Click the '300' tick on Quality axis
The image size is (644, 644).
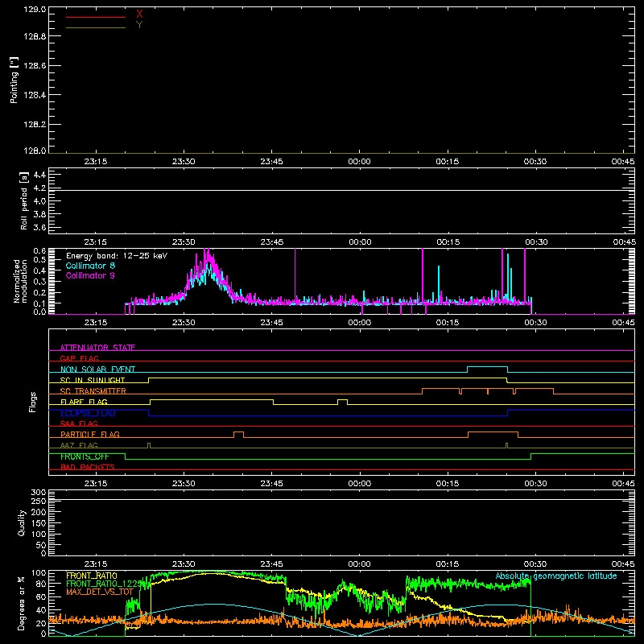point(39,493)
